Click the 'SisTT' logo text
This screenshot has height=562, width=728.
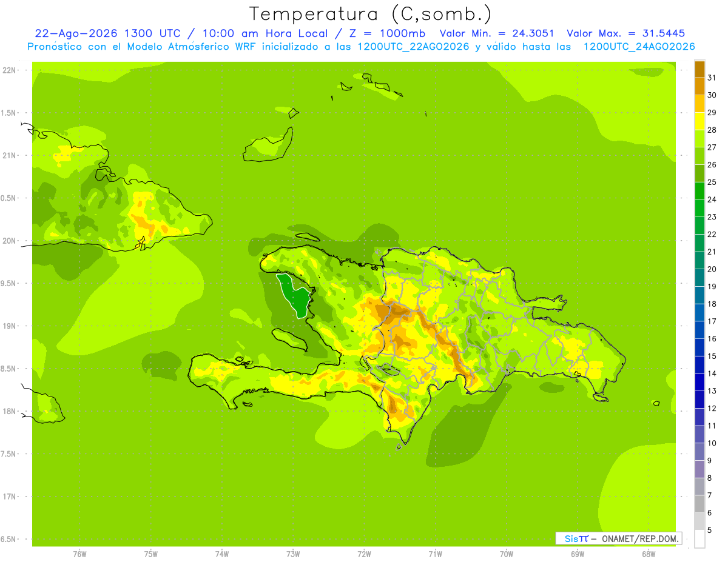576,538
